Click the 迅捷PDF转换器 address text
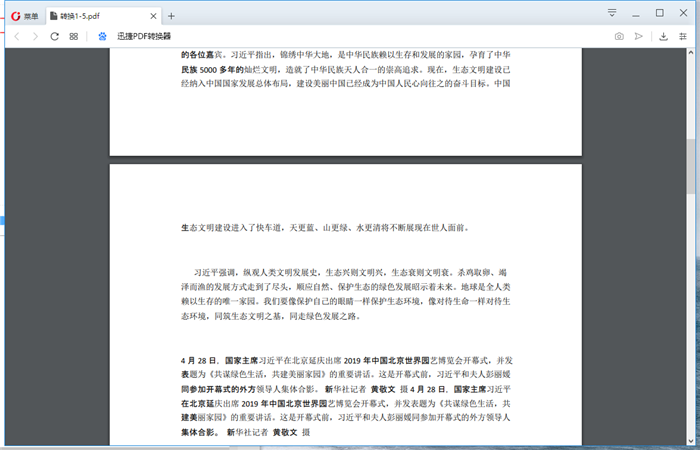Screen dimensions: 700x450 [144, 36]
